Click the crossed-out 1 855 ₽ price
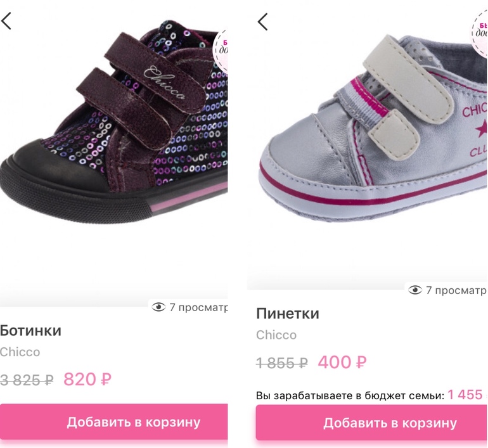The width and height of the screenshot is (488, 448). pyautogui.click(x=282, y=363)
